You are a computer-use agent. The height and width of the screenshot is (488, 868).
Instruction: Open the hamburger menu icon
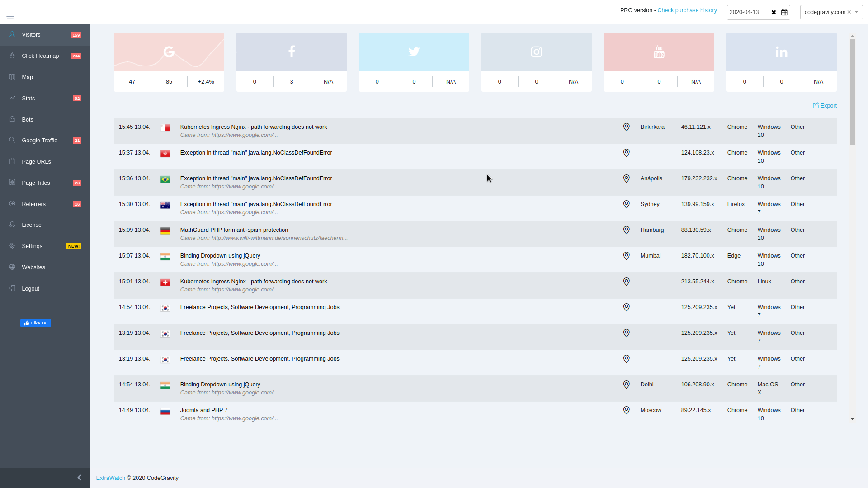(x=10, y=17)
